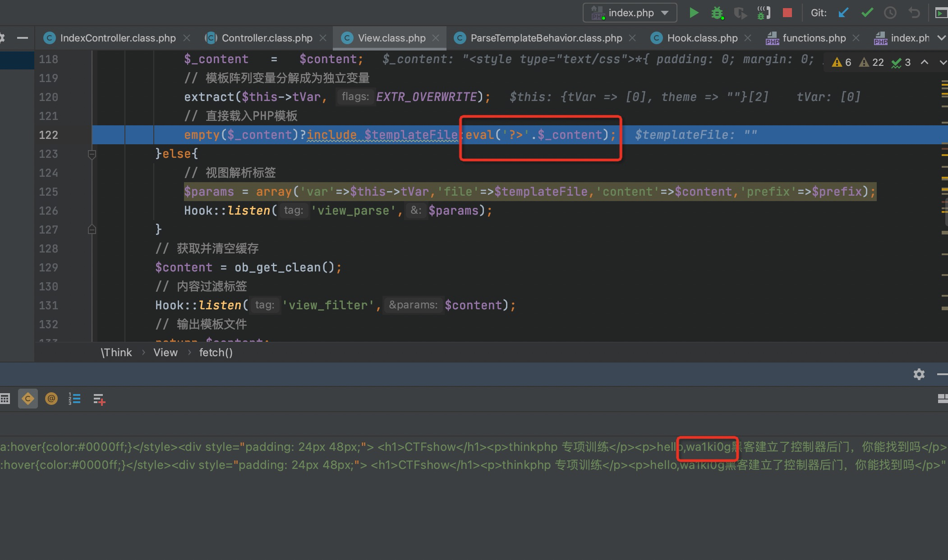Click the \Think breadcrumb

click(x=116, y=353)
